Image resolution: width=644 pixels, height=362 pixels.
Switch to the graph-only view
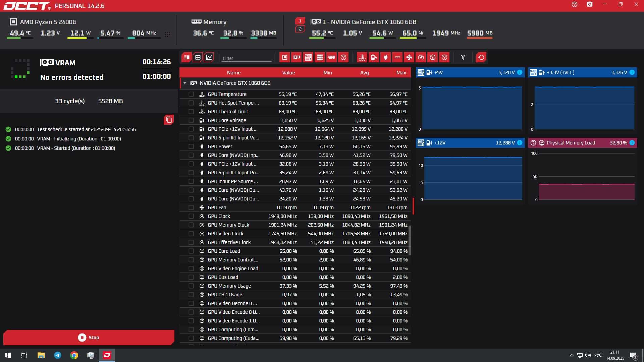209,57
